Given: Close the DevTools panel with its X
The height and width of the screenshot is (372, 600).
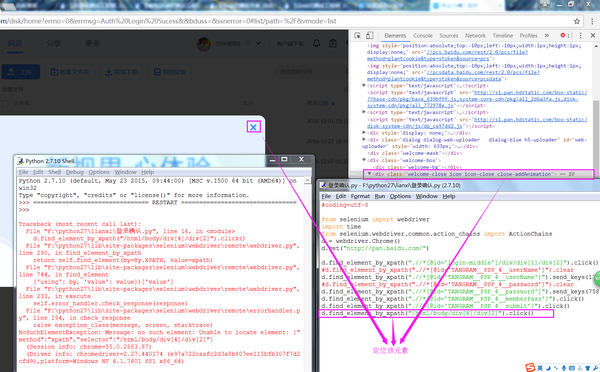Looking at the screenshot, I should (x=593, y=35).
